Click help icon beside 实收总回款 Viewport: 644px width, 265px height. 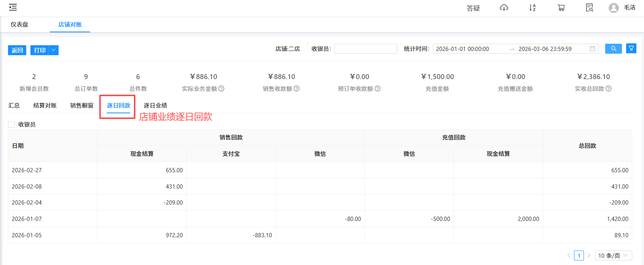609,89
